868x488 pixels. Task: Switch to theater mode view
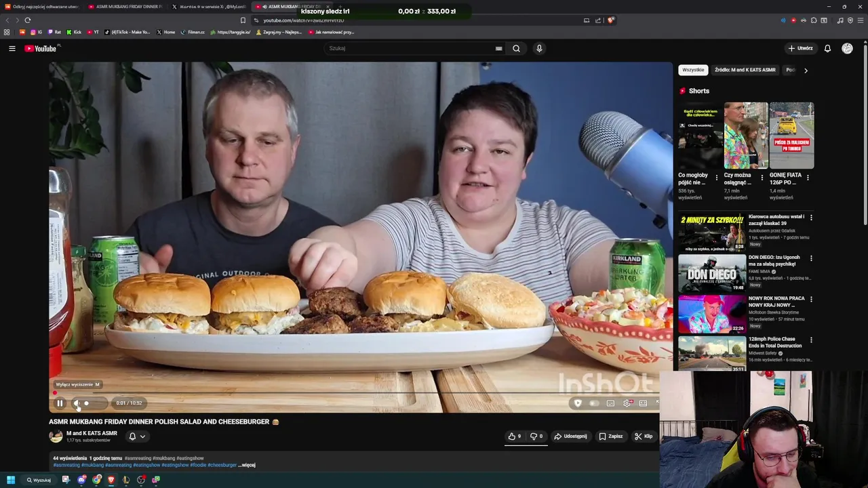[x=643, y=403]
